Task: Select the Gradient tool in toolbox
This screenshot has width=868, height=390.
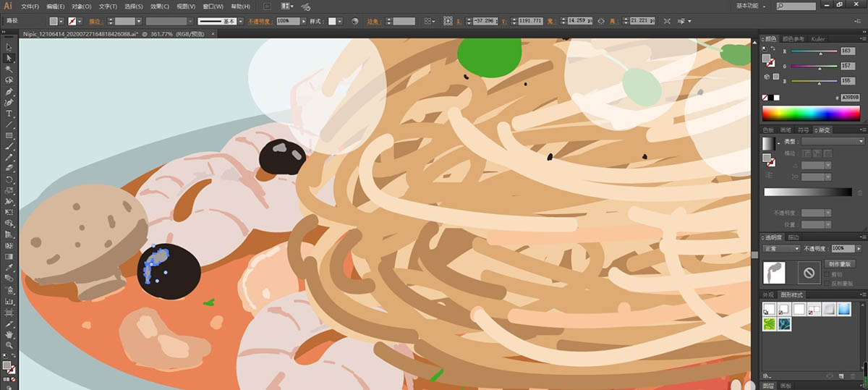Action: click(9, 256)
